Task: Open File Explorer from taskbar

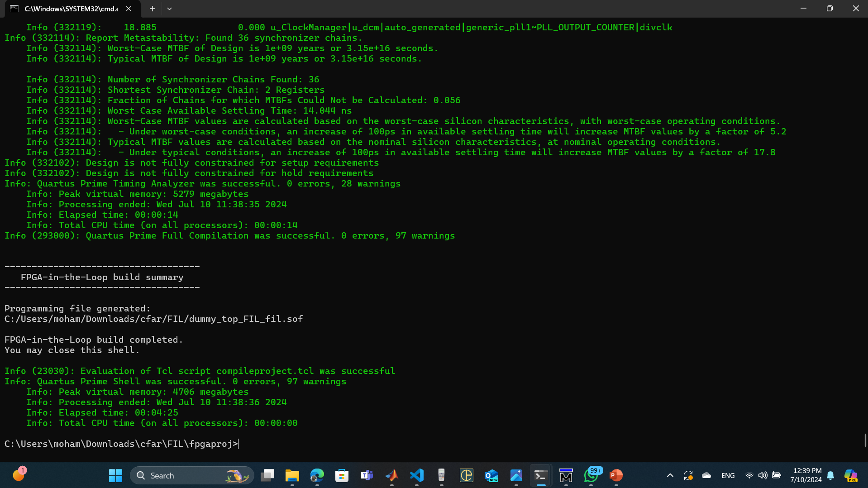Action: click(292, 475)
